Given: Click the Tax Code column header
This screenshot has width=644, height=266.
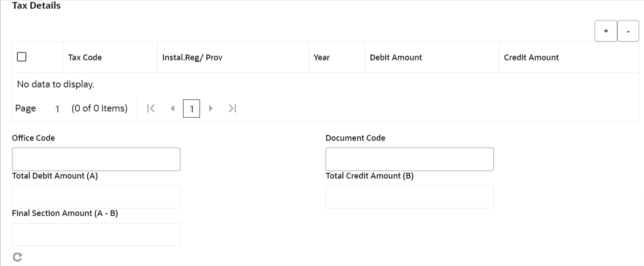Looking at the screenshot, I should pos(85,57).
